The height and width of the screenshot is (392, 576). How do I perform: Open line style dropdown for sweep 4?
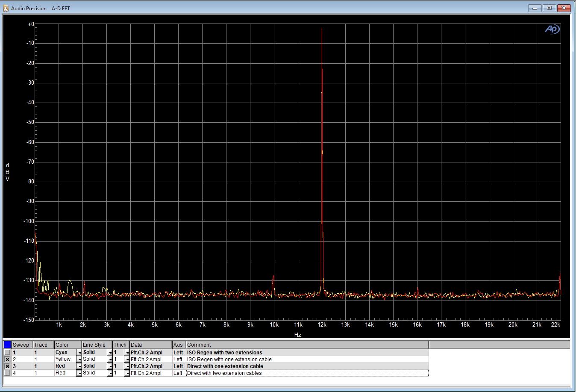pyautogui.click(x=110, y=373)
